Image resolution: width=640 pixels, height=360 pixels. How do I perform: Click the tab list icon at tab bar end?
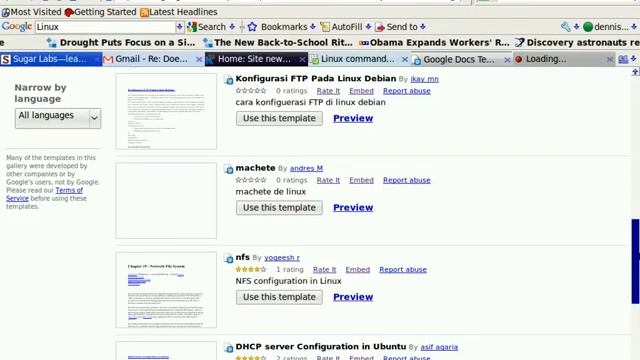623,59
